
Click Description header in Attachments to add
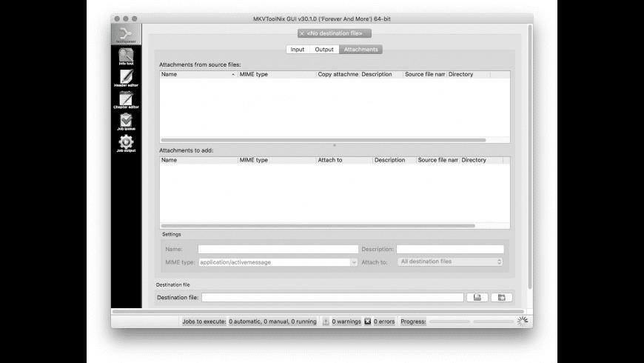click(395, 160)
